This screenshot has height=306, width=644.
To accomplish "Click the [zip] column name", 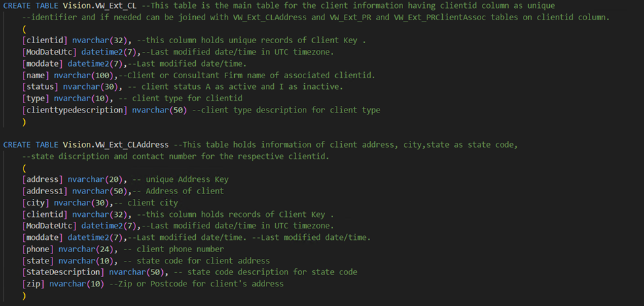I will click(33, 284).
